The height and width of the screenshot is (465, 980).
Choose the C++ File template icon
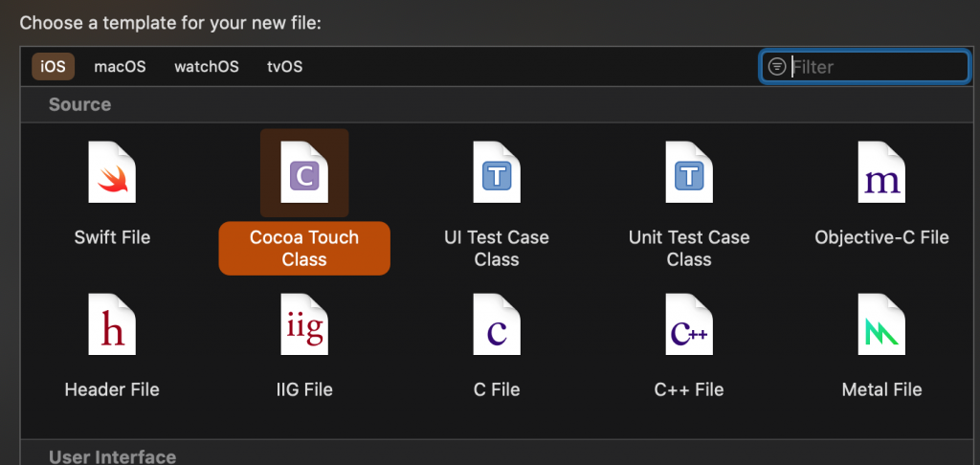(689, 325)
